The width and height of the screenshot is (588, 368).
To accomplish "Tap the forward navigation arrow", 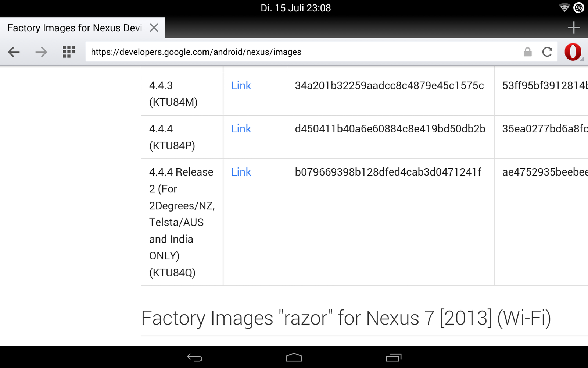I will (x=41, y=52).
